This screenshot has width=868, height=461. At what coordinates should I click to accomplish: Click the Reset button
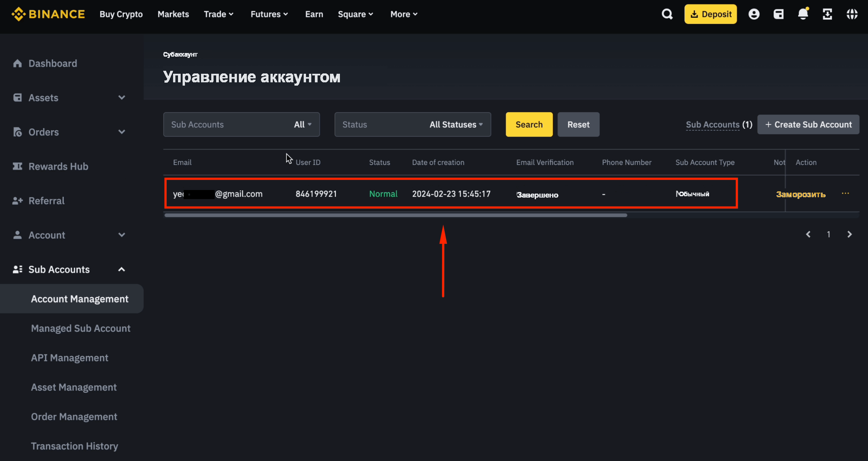click(578, 124)
